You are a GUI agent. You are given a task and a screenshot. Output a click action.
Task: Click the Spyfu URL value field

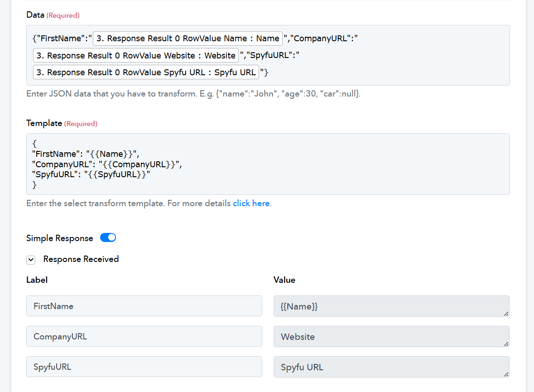(390, 367)
